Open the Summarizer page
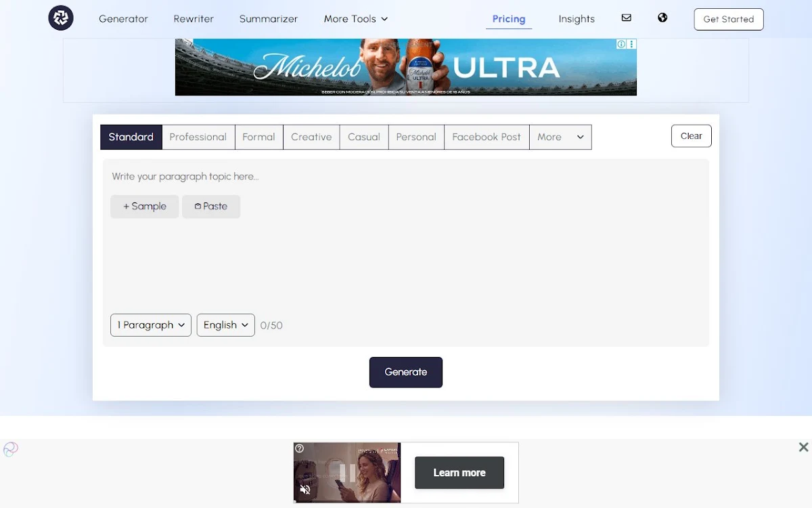This screenshot has height=508, width=812. (269, 19)
